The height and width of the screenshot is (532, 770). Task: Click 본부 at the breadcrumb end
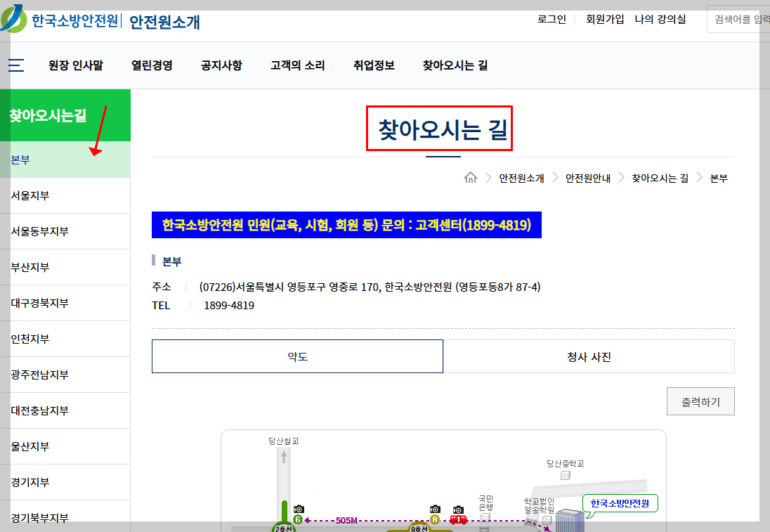click(x=719, y=179)
